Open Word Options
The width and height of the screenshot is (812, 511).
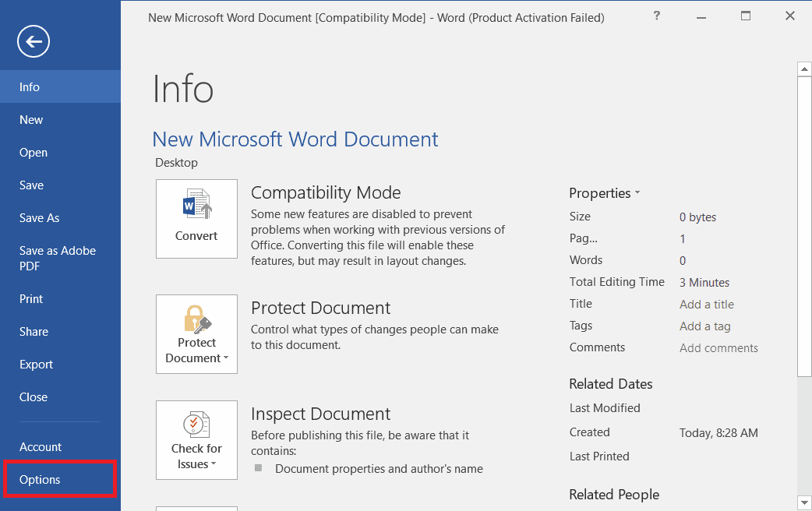pyautogui.click(x=60, y=479)
